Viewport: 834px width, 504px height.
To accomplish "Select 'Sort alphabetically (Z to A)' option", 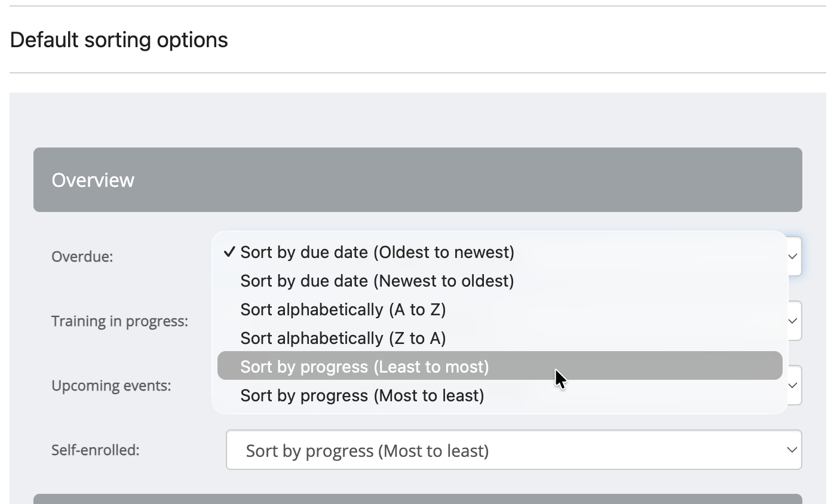I will [x=343, y=339].
